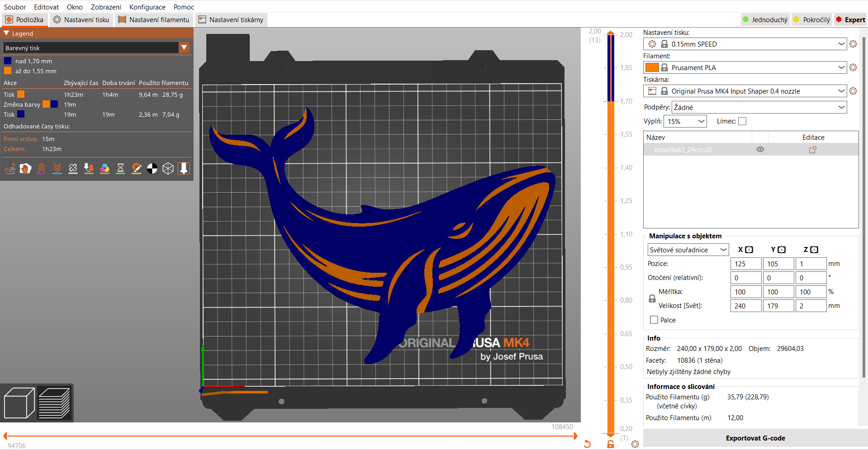Image resolution: width=868 pixels, height=450 pixels.
Task: Switch to Nastavení tiskárny tab
Action: click(x=231, y=19)
